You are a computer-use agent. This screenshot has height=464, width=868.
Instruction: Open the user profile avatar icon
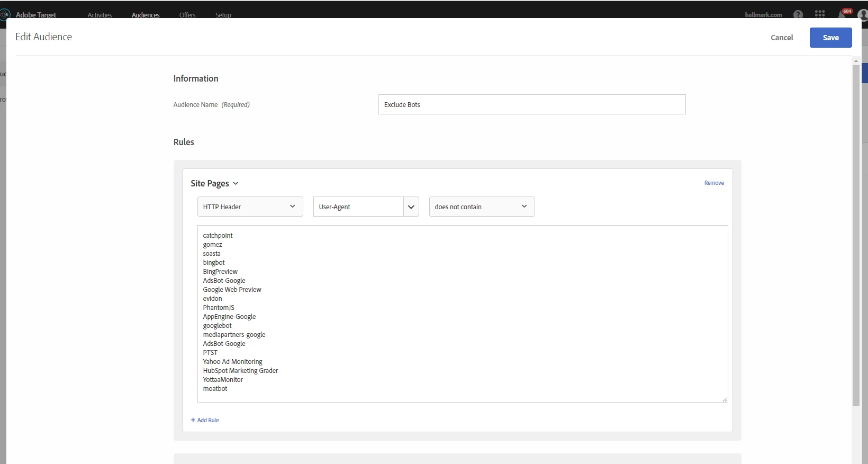click(863, 14)
